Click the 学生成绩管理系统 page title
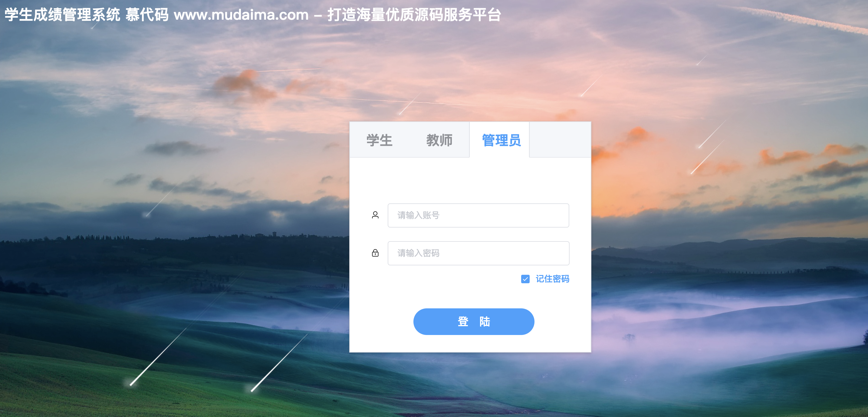Image resolution: width=868 pixels, height=417 pixels. [62, 15]
